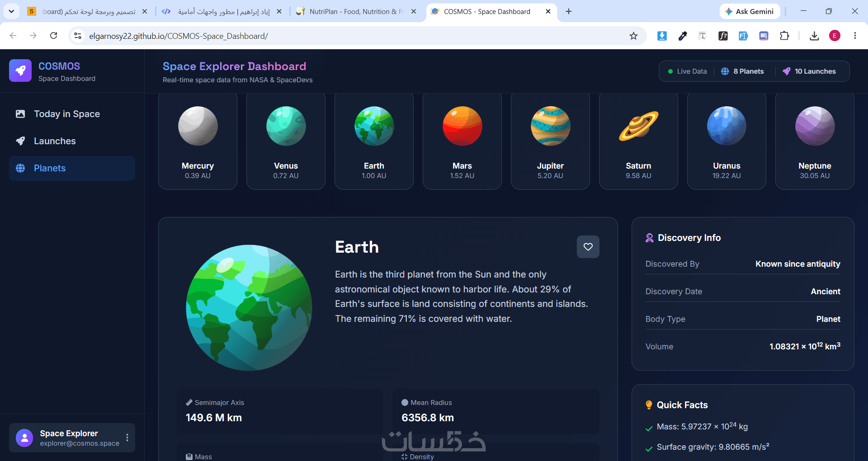This screenshot has height=461, width=868.
Task: Click the 8 Planets globe icon
Action: 725,71
